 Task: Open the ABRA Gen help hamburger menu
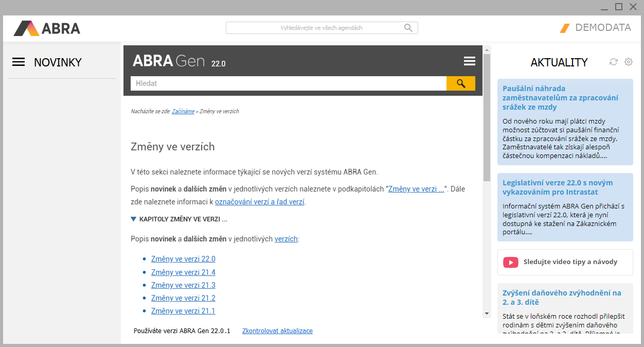(469, 61)
